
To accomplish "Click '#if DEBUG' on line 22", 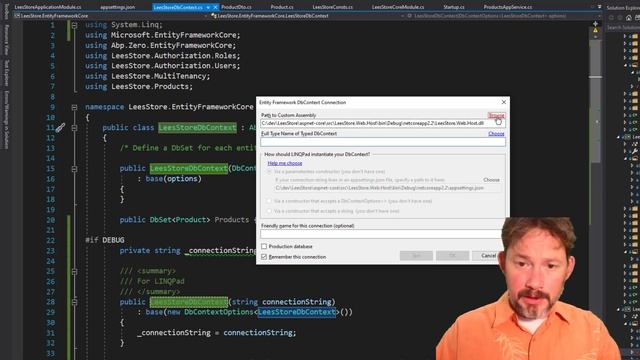I will pos(105,240).
